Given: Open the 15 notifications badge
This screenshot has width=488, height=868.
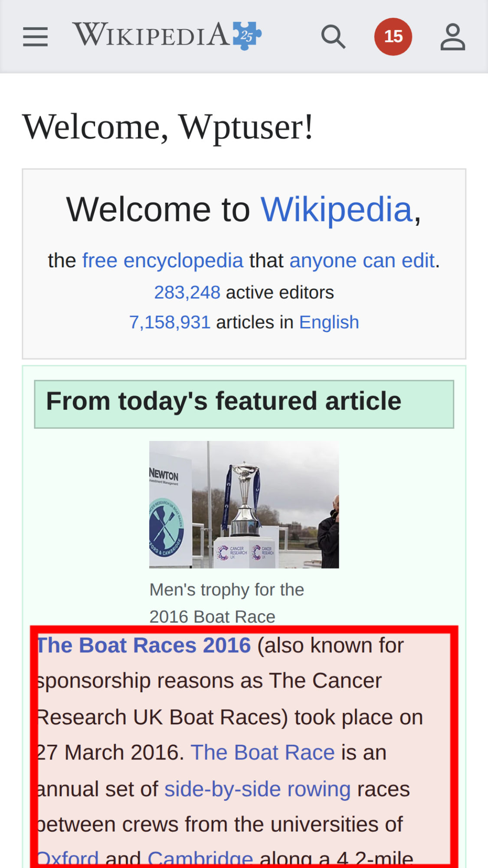Looking at the screenshot, I should click(393, 36).
